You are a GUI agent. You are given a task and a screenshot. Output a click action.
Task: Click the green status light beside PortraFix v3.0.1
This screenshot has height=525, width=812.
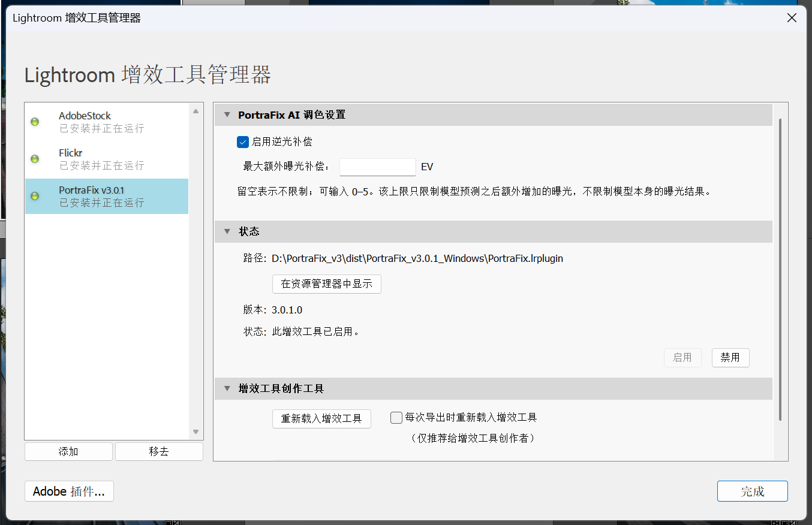[35, 196]
